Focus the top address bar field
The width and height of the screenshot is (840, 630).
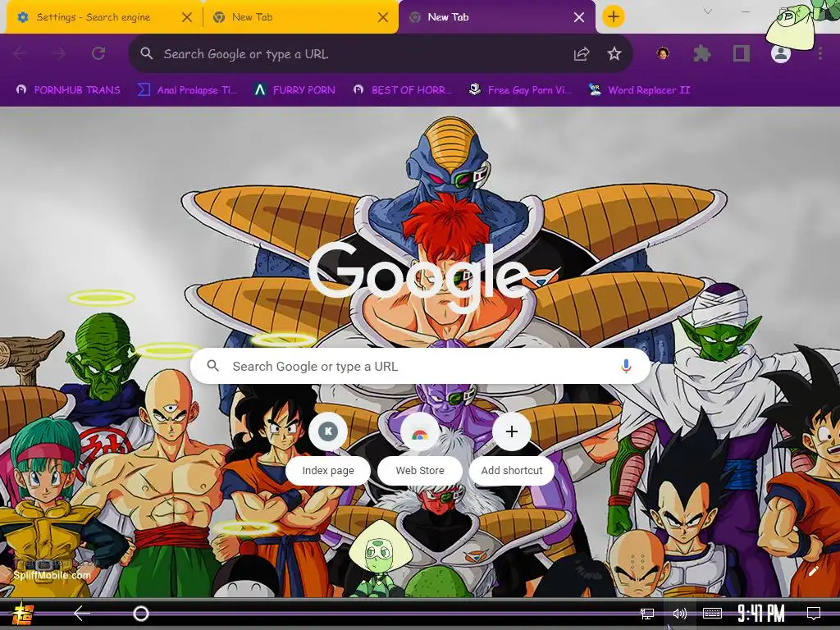pyautogui.click(x=381, y=53)
